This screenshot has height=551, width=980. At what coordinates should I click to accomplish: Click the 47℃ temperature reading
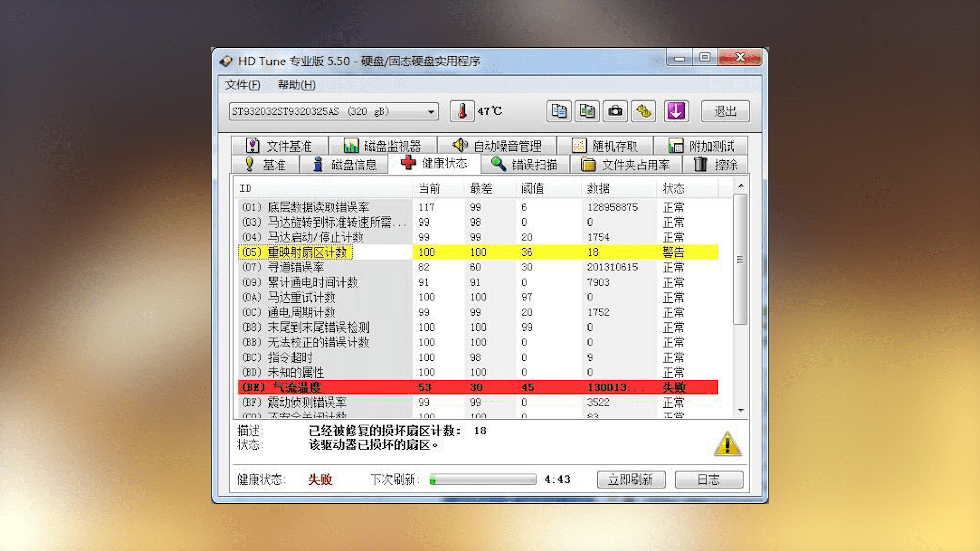tap(489, 111)
